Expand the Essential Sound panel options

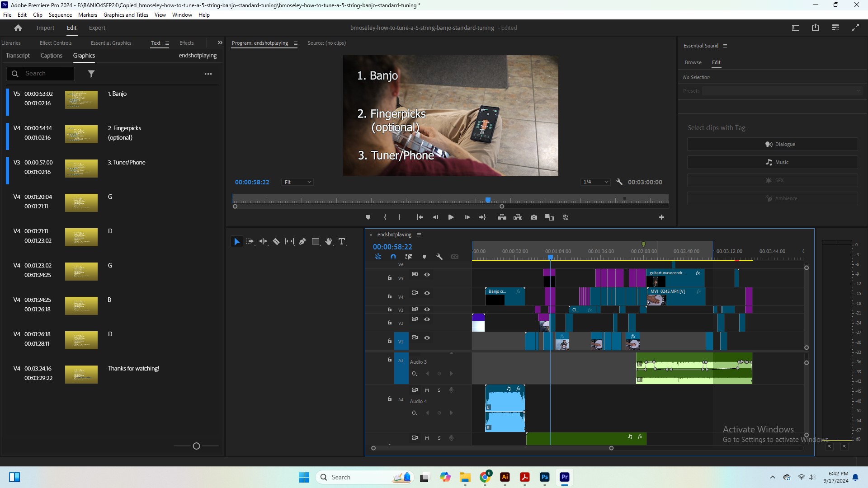click(725, 45)
